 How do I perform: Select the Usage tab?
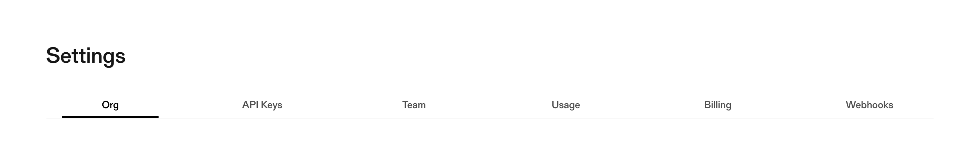[x=565, y=105]
